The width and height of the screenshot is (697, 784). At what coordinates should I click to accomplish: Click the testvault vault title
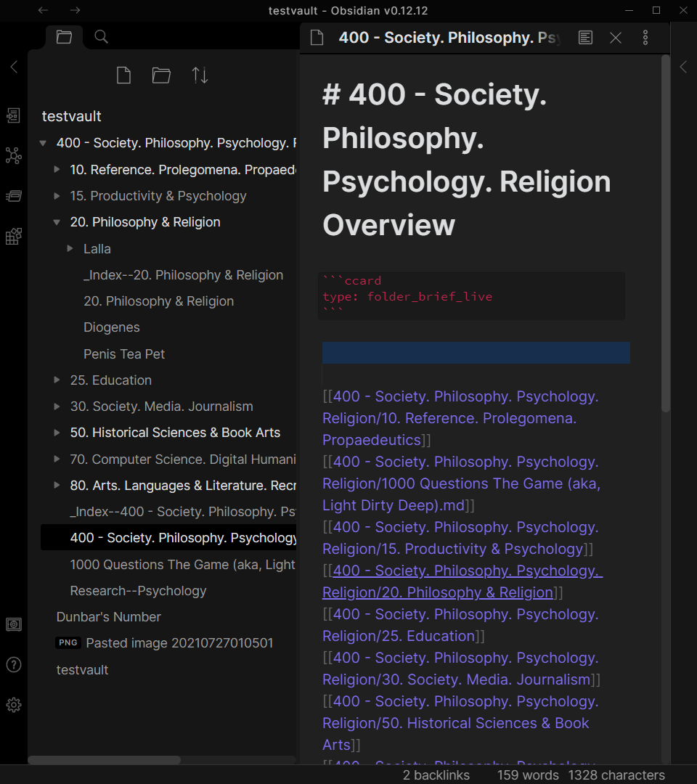(71, 116)
